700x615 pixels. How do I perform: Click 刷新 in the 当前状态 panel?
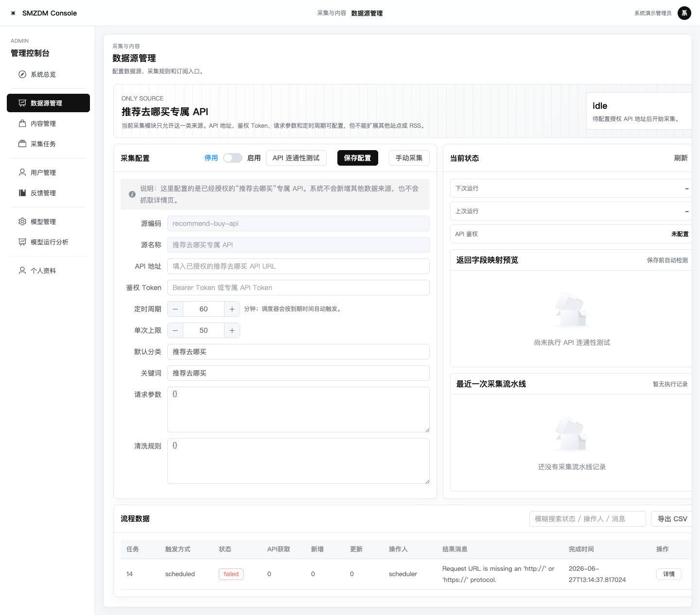(681, 158)
